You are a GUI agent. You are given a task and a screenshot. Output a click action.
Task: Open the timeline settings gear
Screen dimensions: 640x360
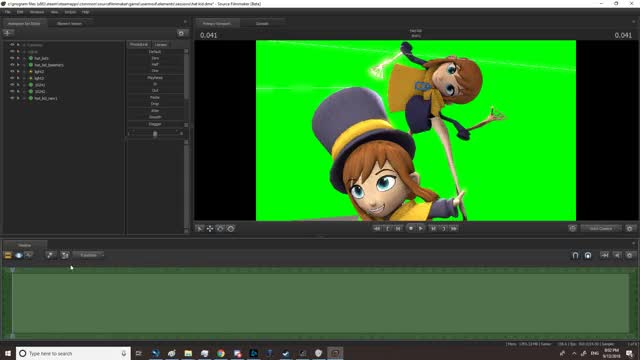pos(630,256)
